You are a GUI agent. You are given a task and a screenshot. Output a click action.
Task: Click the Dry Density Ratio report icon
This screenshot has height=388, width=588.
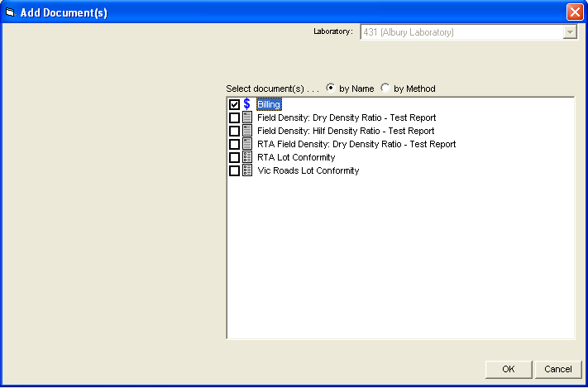[x=246, y=118]
